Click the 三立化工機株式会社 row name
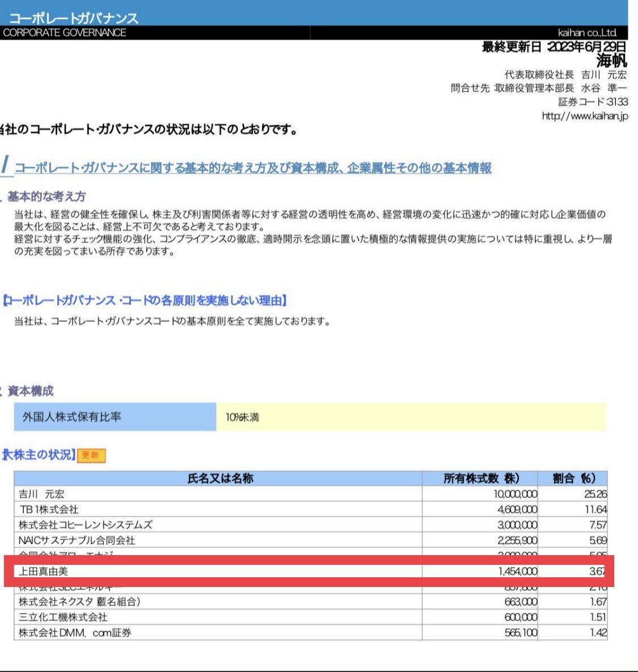 point(63,617)
